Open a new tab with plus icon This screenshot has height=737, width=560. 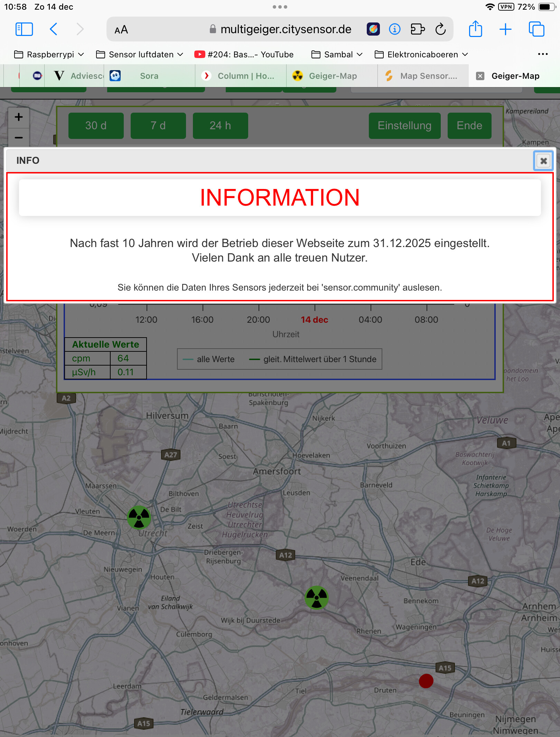(x=505, y=29)
